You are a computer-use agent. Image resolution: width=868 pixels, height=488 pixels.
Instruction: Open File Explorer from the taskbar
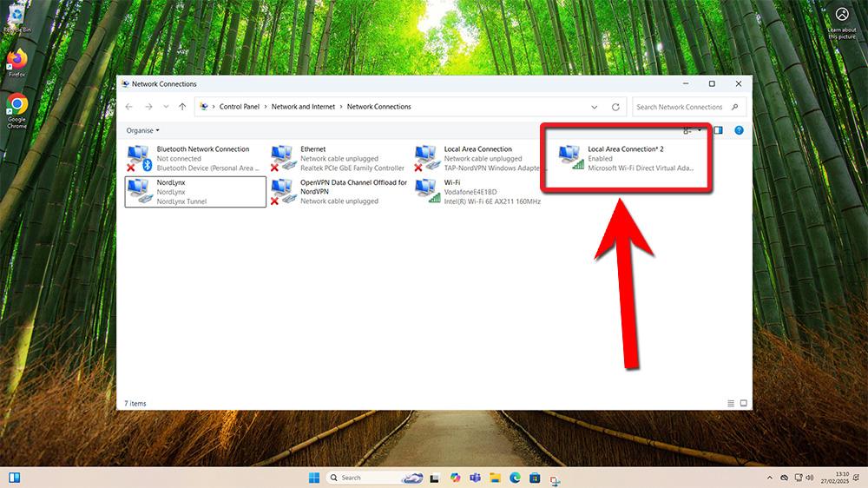click(x=495, y=478)
